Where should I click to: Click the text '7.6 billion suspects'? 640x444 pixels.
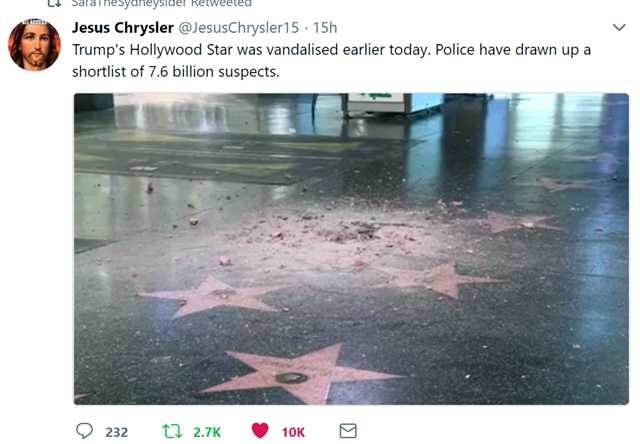(x=214, y=72)
